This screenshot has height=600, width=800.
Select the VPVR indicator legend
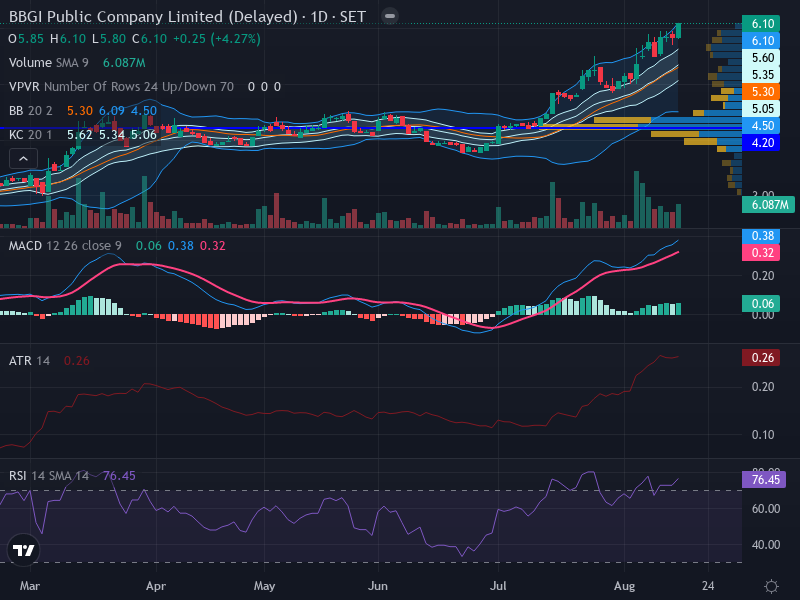121,87
